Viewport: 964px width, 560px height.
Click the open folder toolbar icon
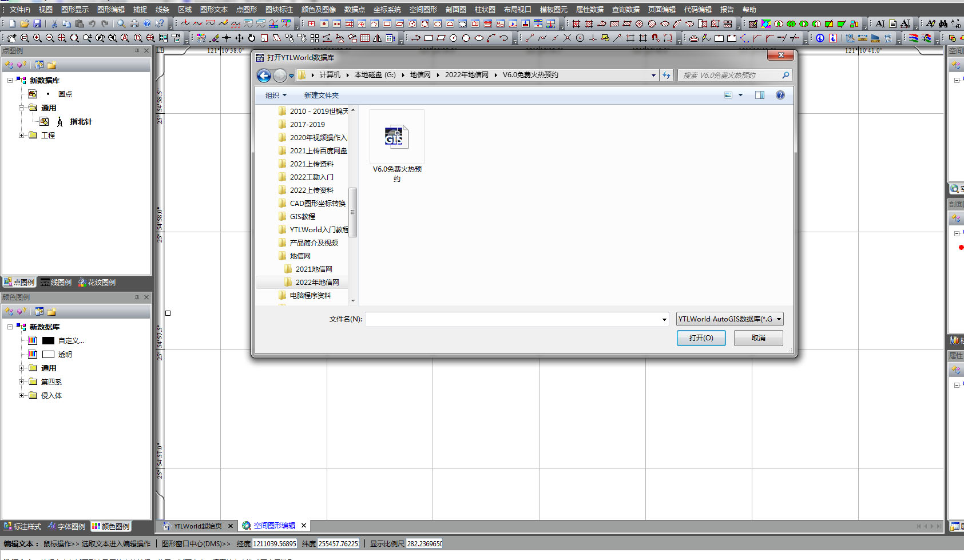click(25, 23)
